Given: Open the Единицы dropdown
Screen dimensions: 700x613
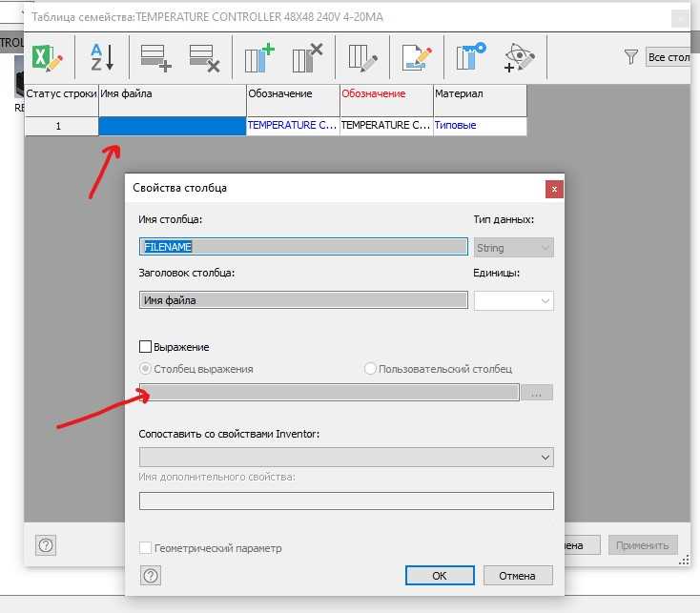Looking at the screenshot, I should click(513, 300).
